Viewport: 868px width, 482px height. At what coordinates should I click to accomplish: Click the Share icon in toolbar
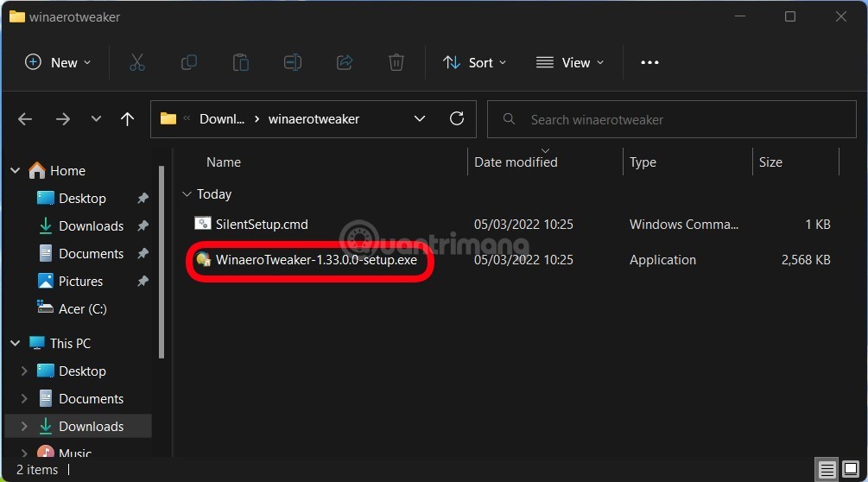pyautogui.click(x=345, y=62)
